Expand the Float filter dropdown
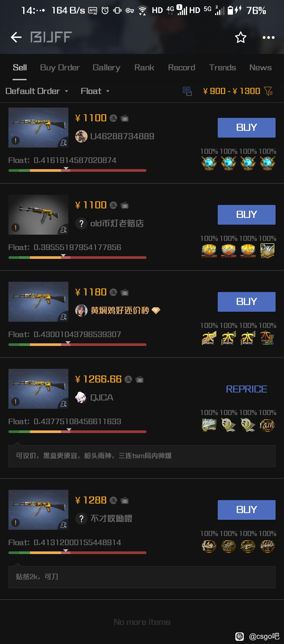284x644 pixels. (x=95, y=91)
